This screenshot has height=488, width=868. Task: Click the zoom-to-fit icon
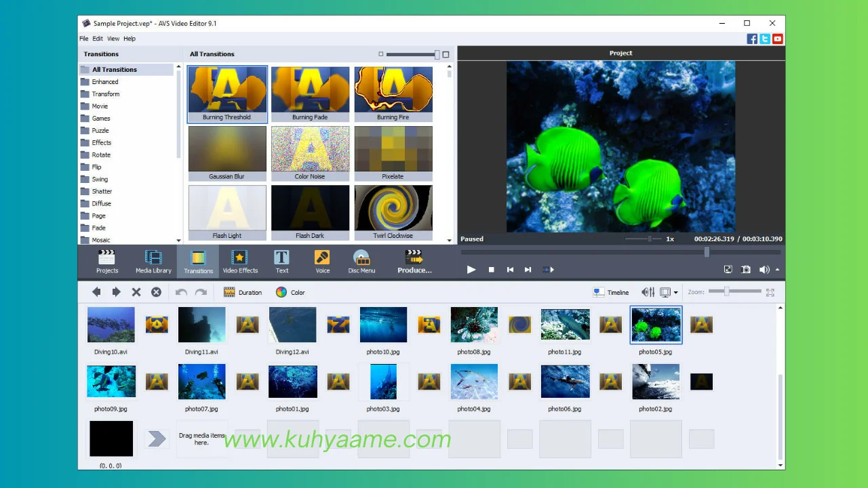(x=770, y=292)
